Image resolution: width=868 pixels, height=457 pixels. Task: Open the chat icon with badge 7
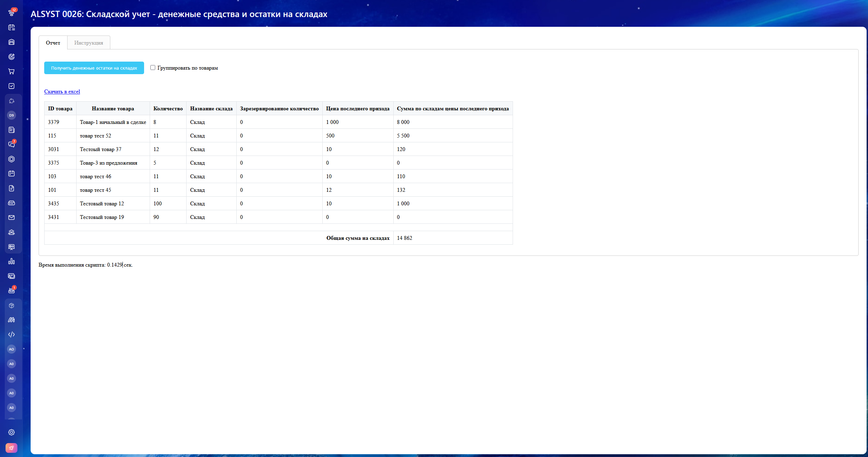(x=11, y=144)
